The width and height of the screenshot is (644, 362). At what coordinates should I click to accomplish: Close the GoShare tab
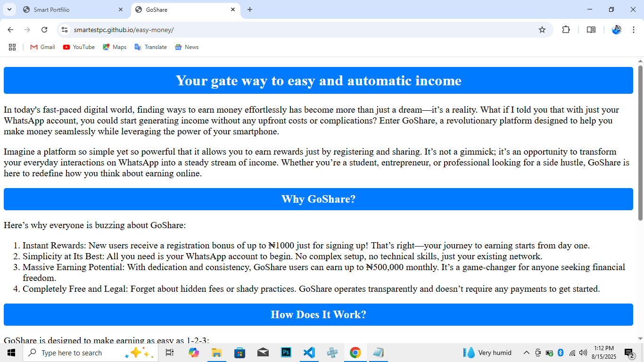point(233,9)
